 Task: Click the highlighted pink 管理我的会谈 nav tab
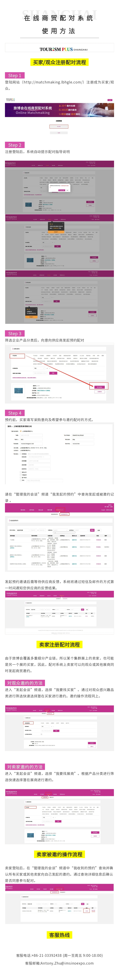[60, 510]
